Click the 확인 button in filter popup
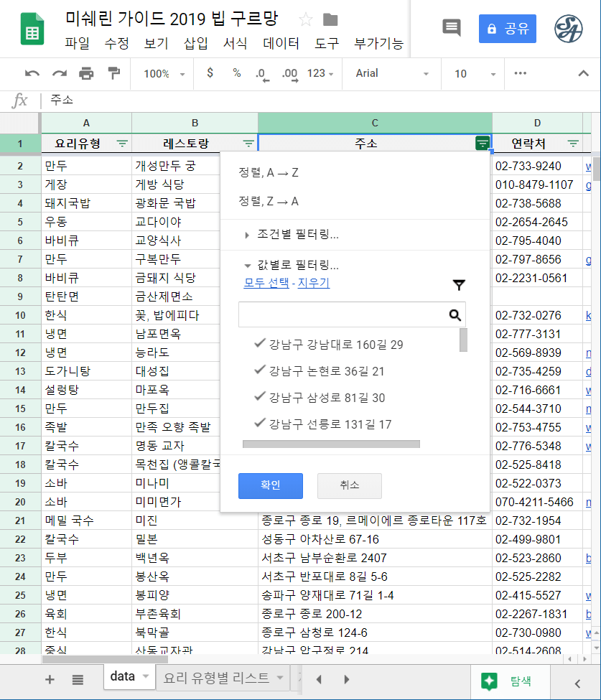Viewport: 601px width, 700px height. pyautogui.click(x=270, y=485)
